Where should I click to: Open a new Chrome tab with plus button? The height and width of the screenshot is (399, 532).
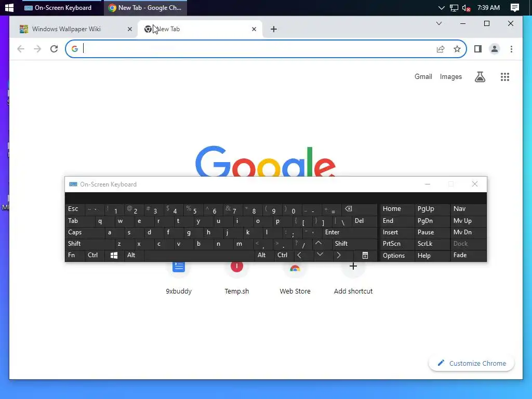[274, 29]
